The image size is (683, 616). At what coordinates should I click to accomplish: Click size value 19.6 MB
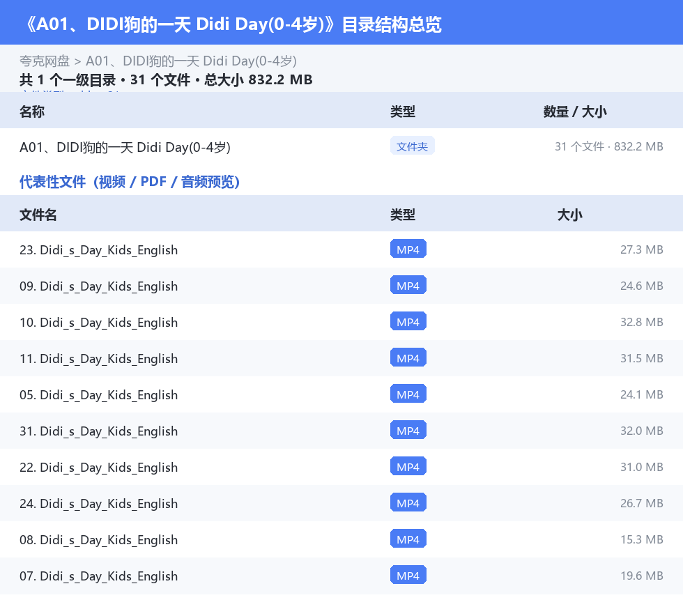point(642,575)
